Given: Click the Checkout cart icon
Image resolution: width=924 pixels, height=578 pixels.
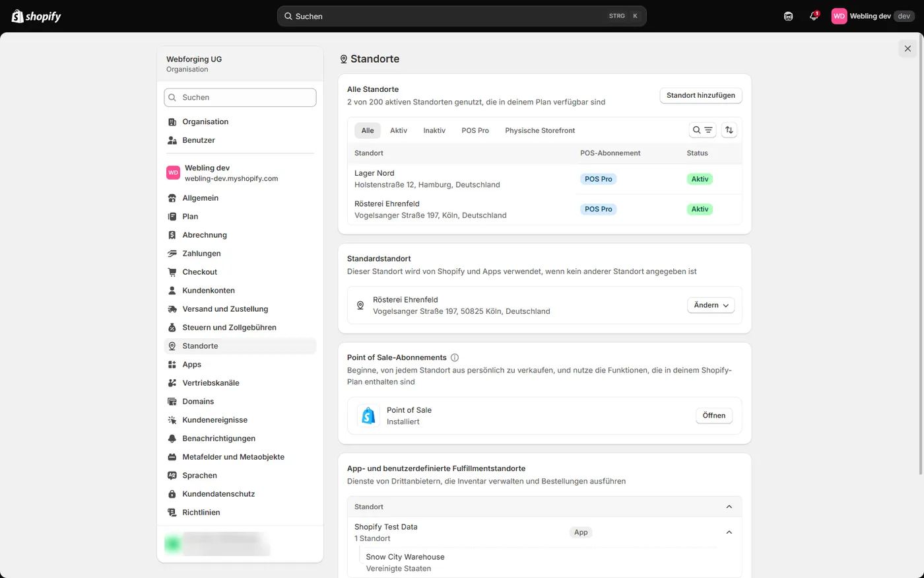Looking at the screenshot, I should [x=172, y=272].
